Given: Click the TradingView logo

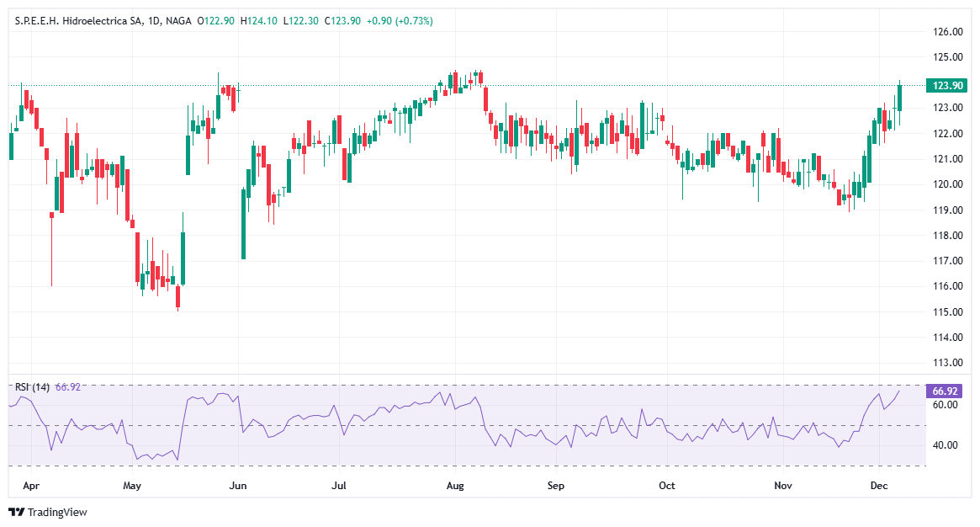Looking at the screenshot, I should (47, 513).
